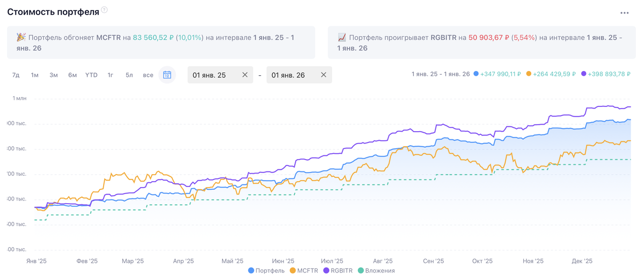Viewport: 644px width, 280px height.
Task: Open the three-dots options menu
Action: [624, 13]
